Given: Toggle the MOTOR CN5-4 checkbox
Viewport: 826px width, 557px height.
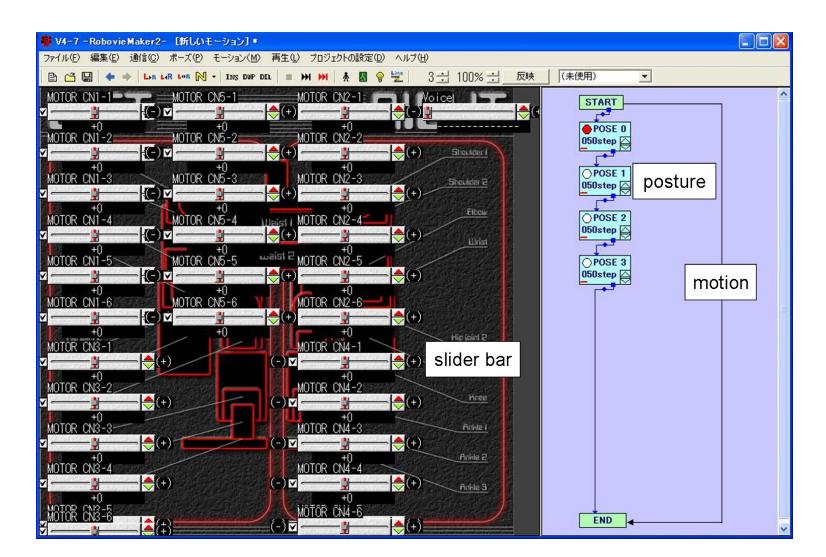Looking at the screenshot, I should tap(168, 235).
